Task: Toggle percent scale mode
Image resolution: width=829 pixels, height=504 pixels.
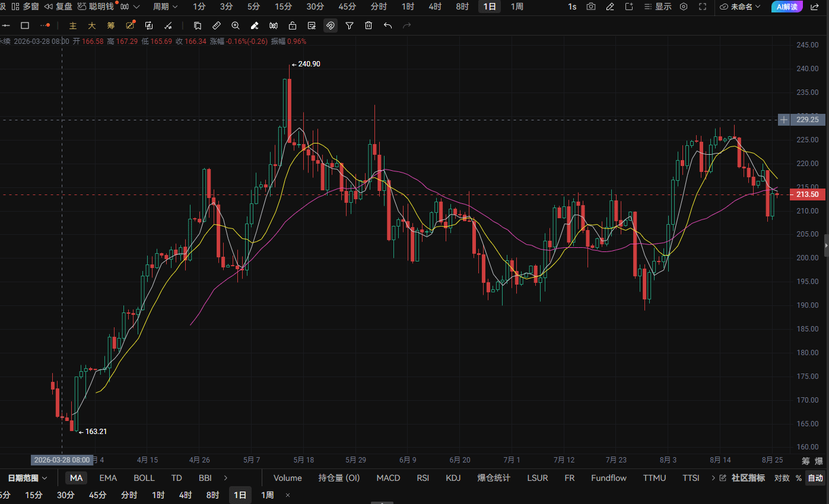Action: coord(799,478)
